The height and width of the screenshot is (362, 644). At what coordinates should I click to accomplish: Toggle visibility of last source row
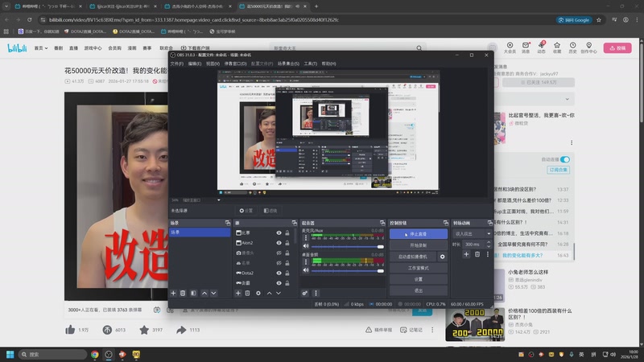[279, 283]
